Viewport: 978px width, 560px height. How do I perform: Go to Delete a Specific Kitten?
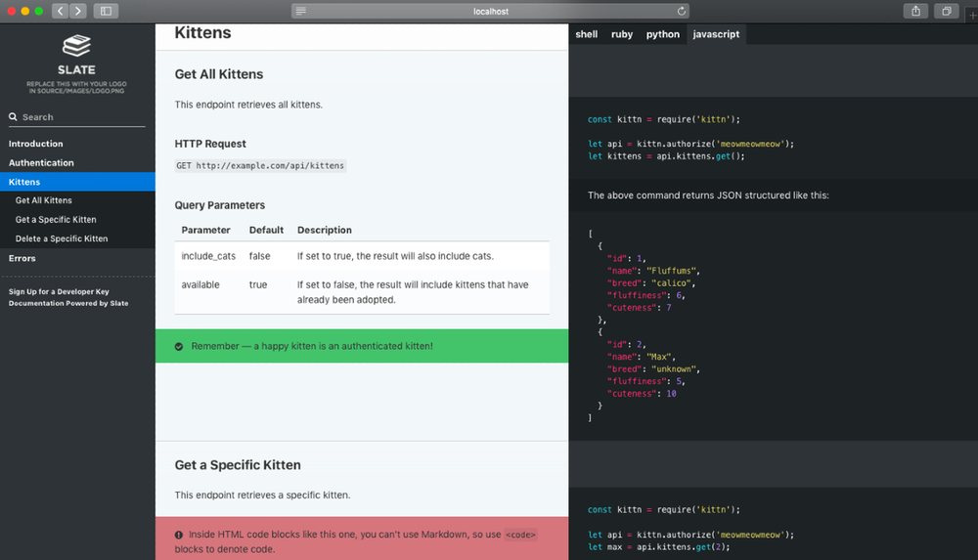pyautogui.click(x=62, y=238)
